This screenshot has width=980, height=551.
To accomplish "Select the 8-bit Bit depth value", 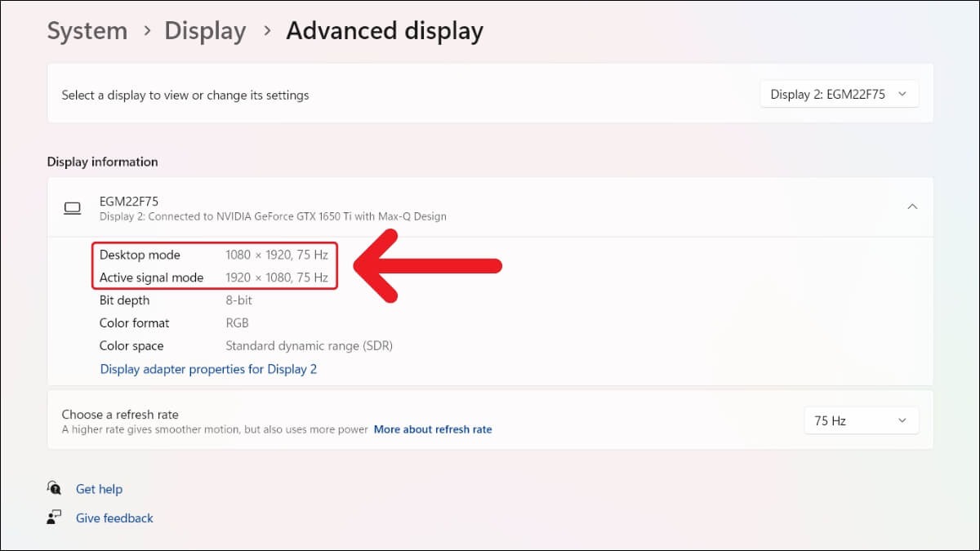I will (x=241, y=300).
